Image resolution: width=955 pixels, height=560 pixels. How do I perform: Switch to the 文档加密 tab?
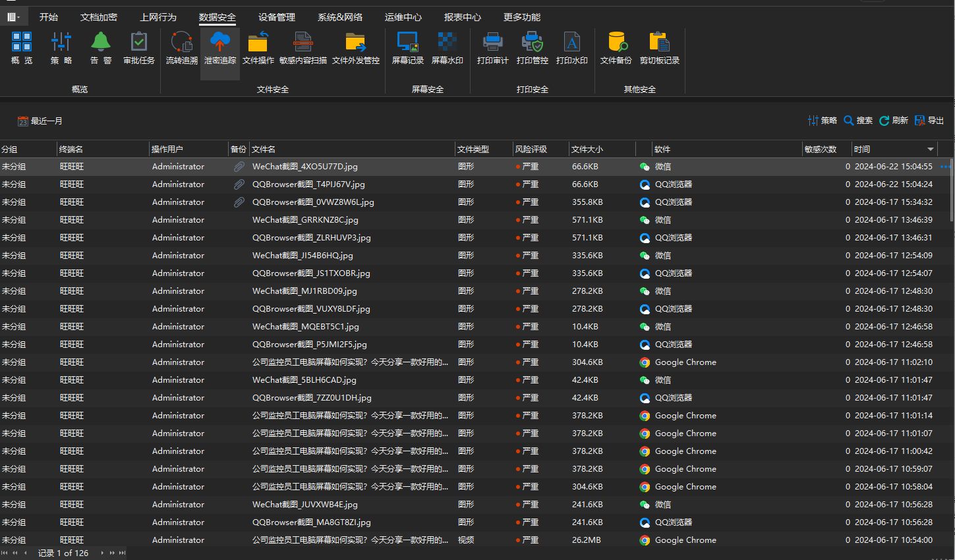(99, 17)
